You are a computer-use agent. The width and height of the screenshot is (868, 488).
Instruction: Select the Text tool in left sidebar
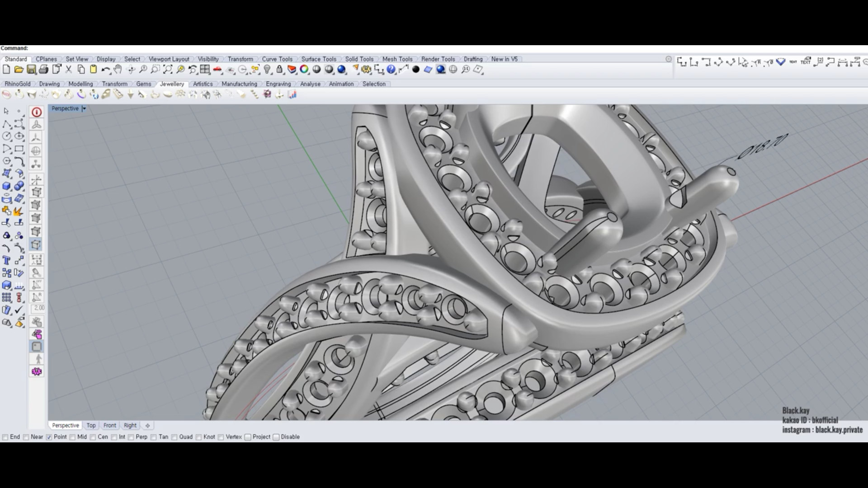(x=6, y=260)
